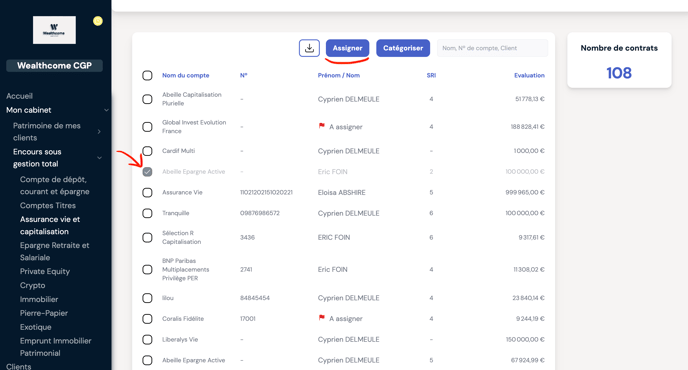Screen dimensions: 688x370
Task: Click Eloisa ABSHIRE client name
Action: [341, 193]
